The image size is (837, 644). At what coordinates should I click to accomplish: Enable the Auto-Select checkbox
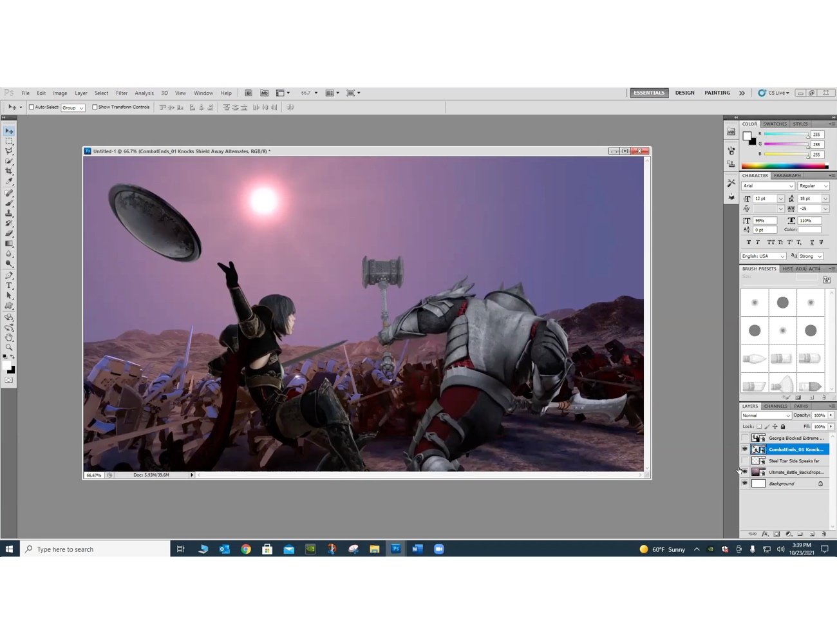coord(31,108)
